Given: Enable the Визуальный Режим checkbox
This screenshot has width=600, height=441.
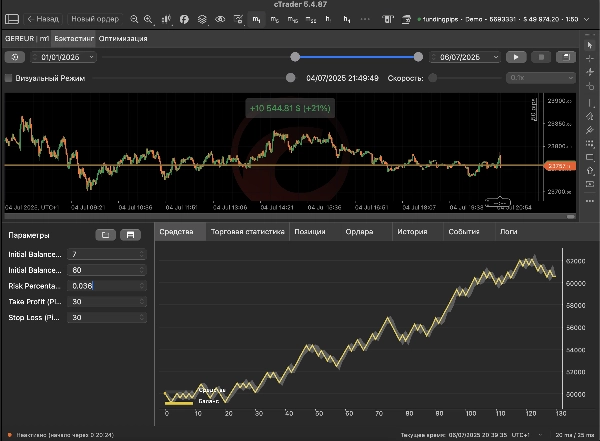Looking at the screenshot, I should click(9, 77).
